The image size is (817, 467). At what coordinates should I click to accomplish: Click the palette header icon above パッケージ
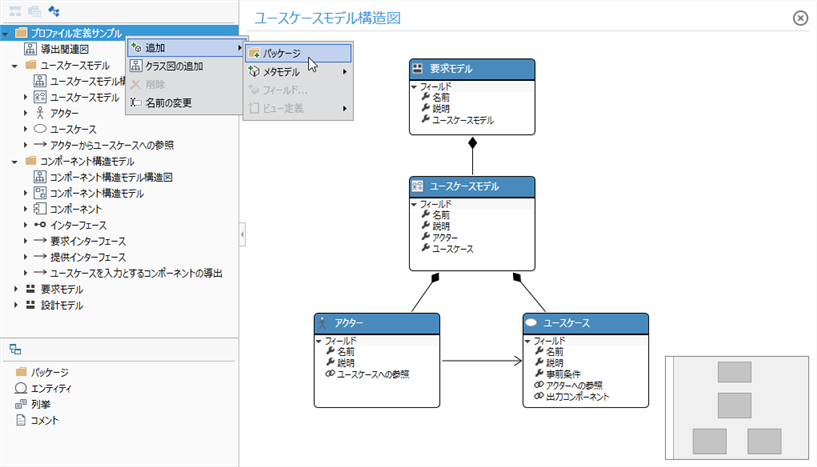click(15, 349)
